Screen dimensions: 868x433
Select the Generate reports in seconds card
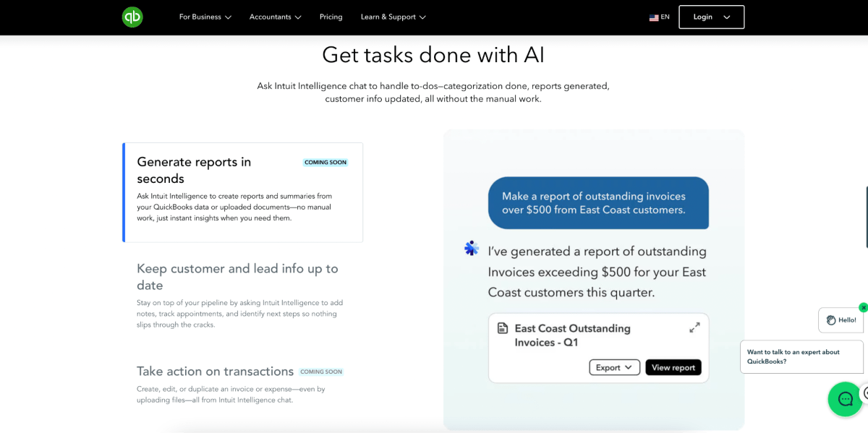(x=243, y=192)
